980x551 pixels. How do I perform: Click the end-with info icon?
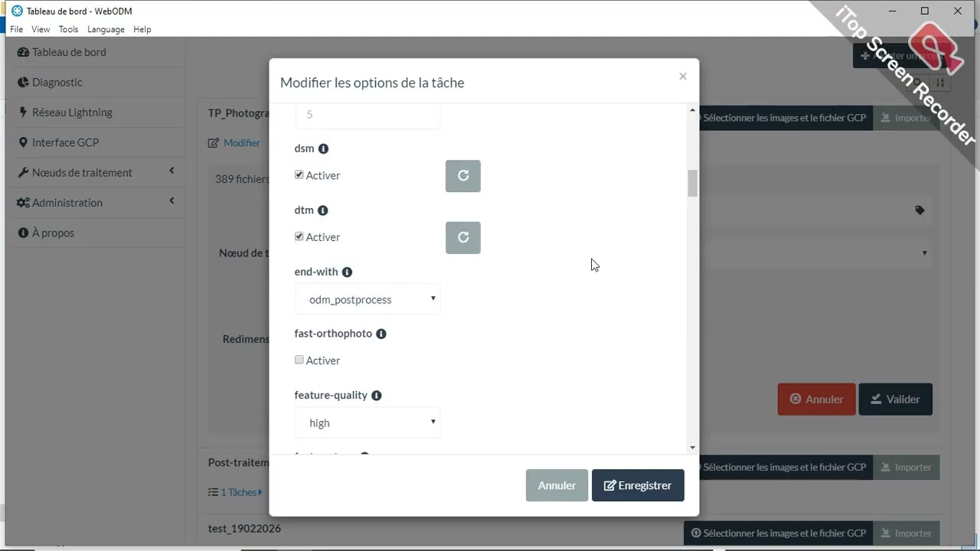[347, 272]
